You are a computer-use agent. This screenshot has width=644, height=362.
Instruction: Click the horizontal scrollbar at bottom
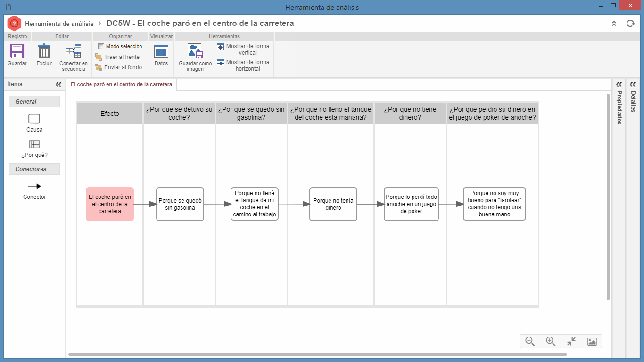pos(318,354)
